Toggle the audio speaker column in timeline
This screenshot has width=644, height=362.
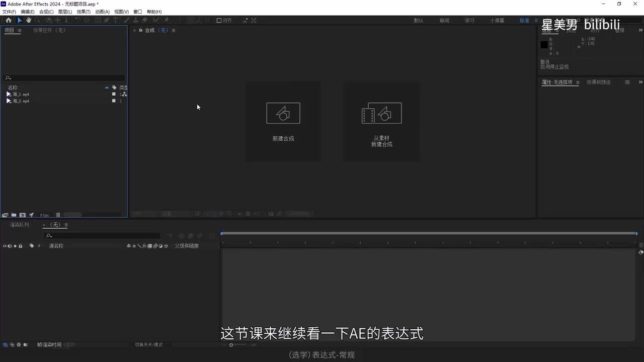click(10, 246)
